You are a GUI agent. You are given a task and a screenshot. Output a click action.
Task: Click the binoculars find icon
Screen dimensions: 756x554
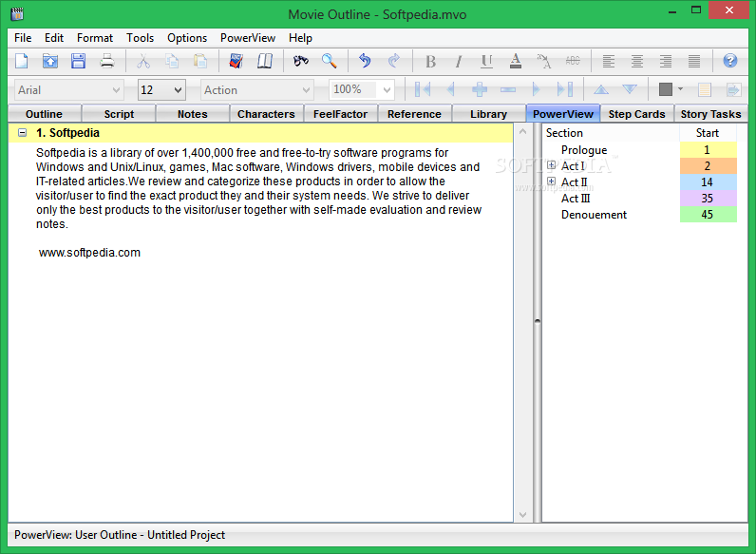(301, 61)
